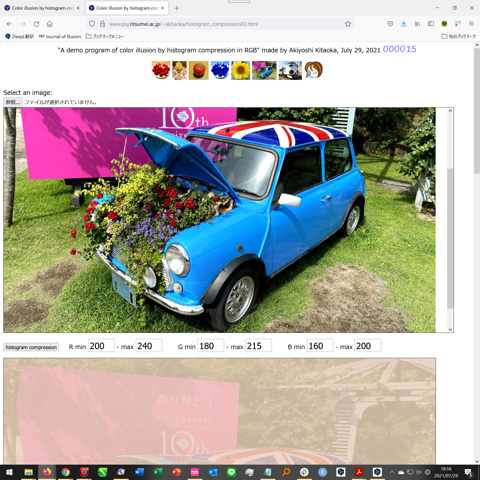Image resolution: width=480 pixels, height=480 pixels.
Task: Click the Firefox taskbar icon
Action: click(x=47, y=472)
